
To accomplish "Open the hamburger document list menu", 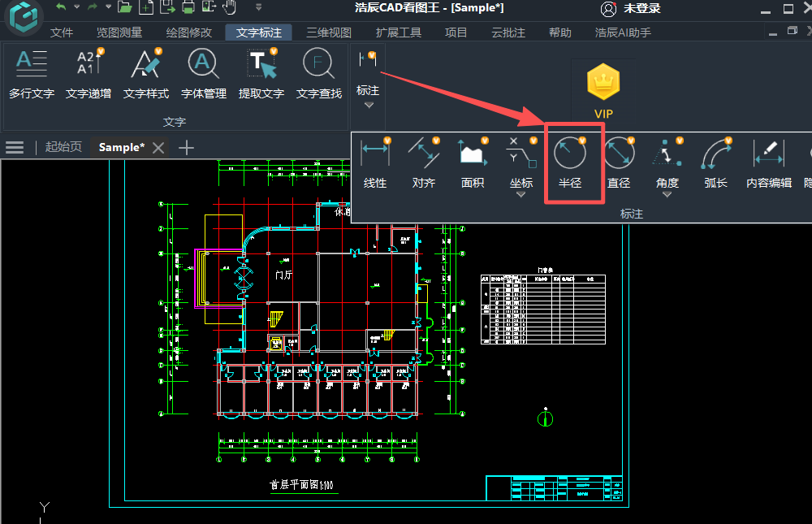I will click(15, 147).
